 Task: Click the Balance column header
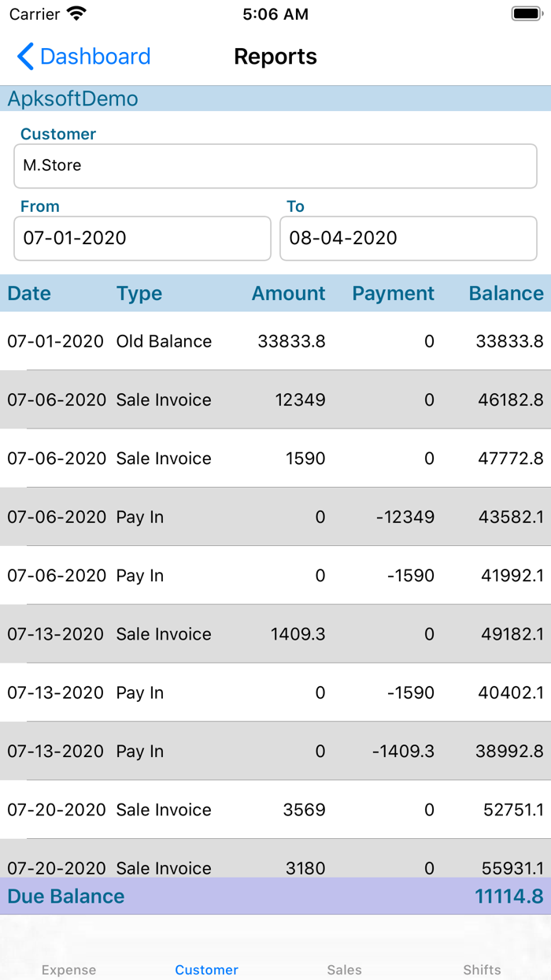click(x=506, y=293)
